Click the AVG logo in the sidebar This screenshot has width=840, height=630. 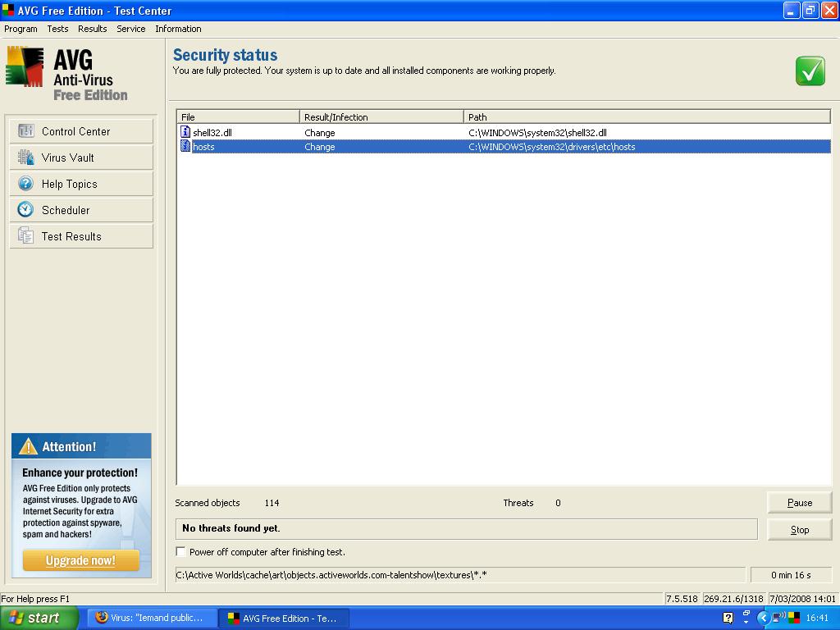[24, 66]
